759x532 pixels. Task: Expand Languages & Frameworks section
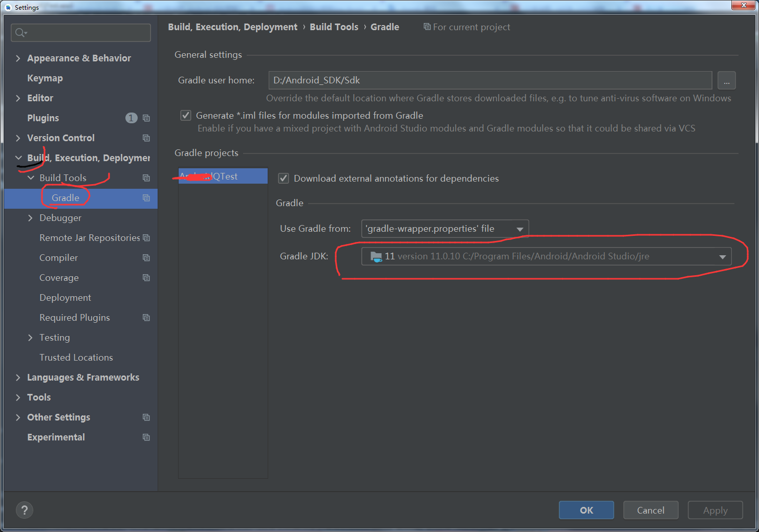tap(18, 378)
